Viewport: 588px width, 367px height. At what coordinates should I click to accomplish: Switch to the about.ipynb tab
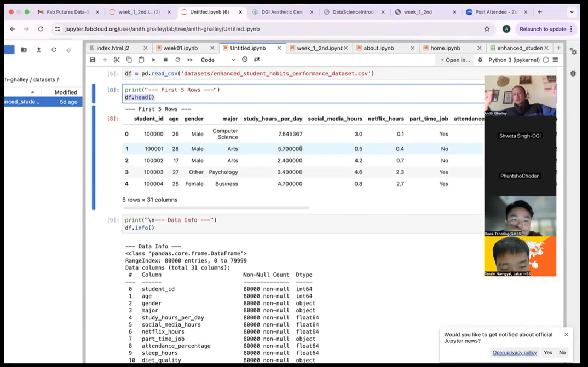click(379, 48)
